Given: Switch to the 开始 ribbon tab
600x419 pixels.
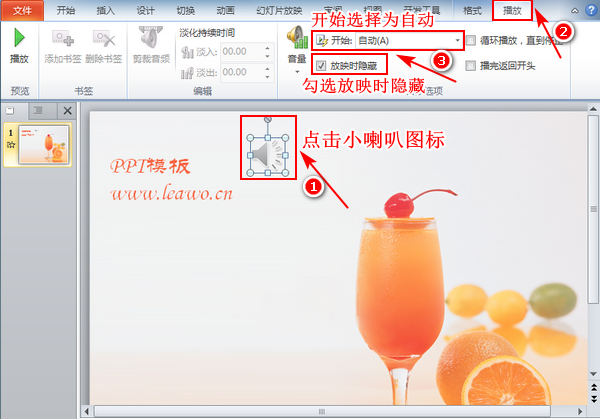Looking at the screenshot, I should 65,10.
